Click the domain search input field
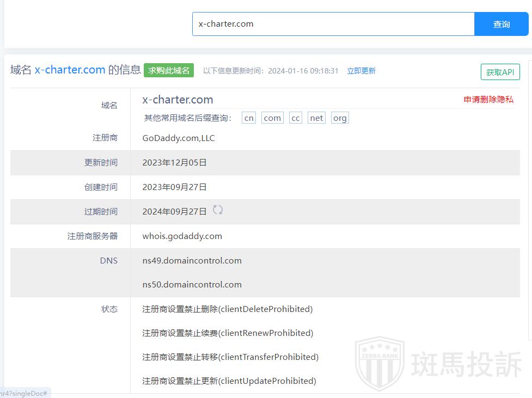532x398 pixels. click(333, 24)
